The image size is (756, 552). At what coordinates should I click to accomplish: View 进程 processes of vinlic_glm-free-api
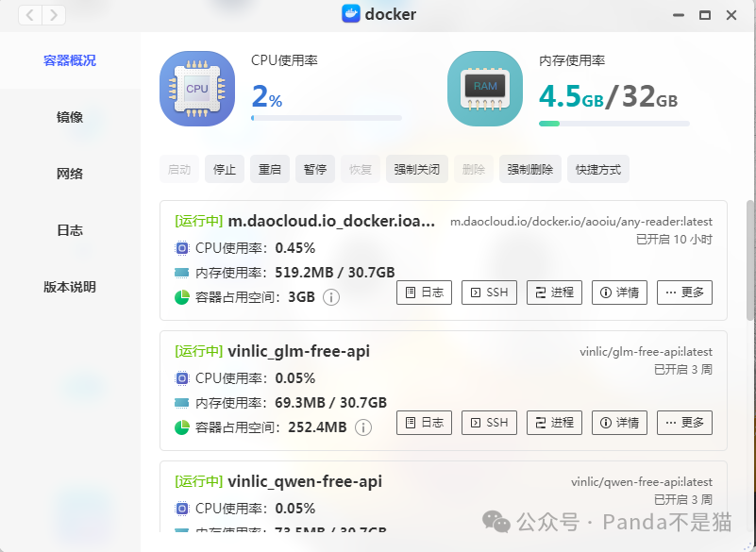[x=554, y=423]
